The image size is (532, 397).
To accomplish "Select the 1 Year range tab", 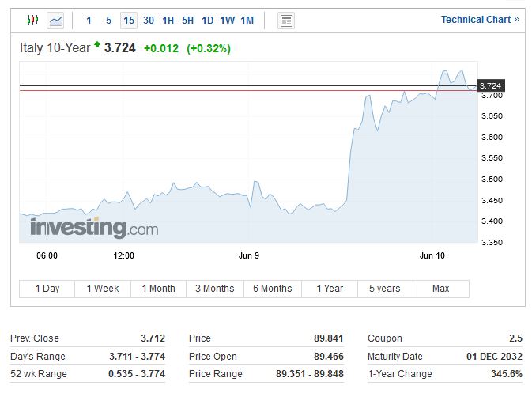I will [x=330, y=289].
